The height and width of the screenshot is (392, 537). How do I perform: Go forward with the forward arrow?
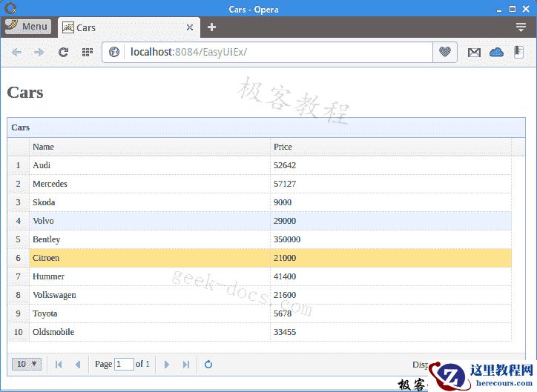point(39,53)
